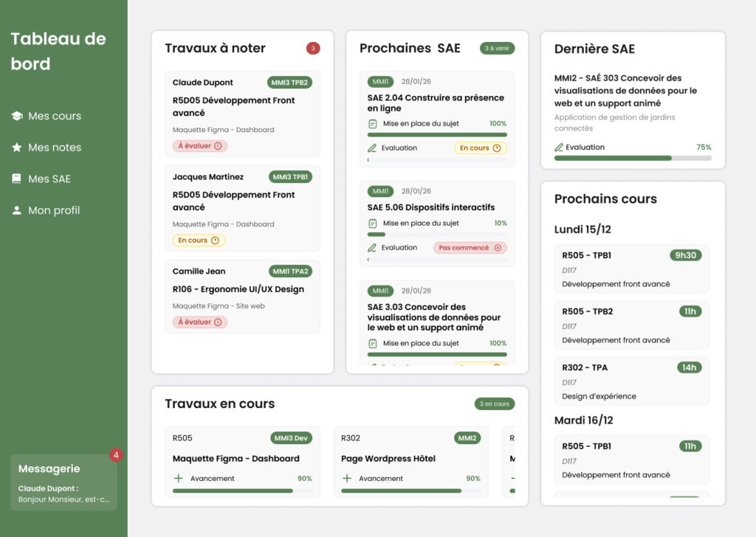Screen dimensions: 756x537
Task: Click Pas commencé badge on SAE 5.06
Action: click(470, 248)
